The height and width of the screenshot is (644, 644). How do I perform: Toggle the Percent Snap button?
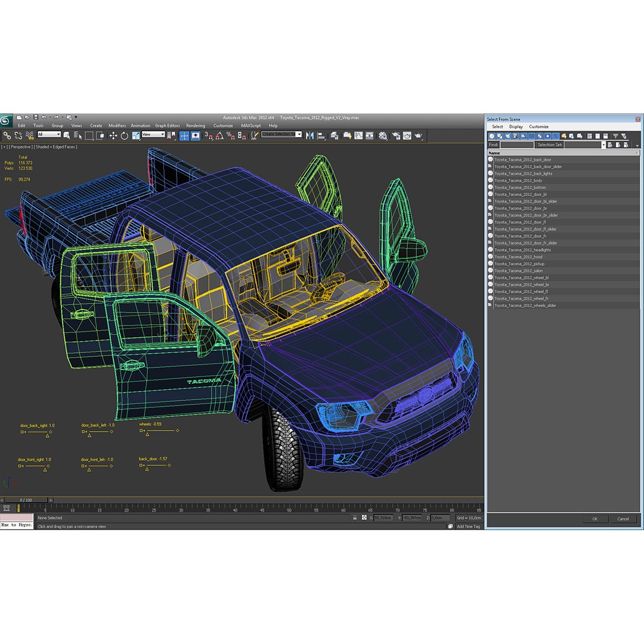[231, 135]
